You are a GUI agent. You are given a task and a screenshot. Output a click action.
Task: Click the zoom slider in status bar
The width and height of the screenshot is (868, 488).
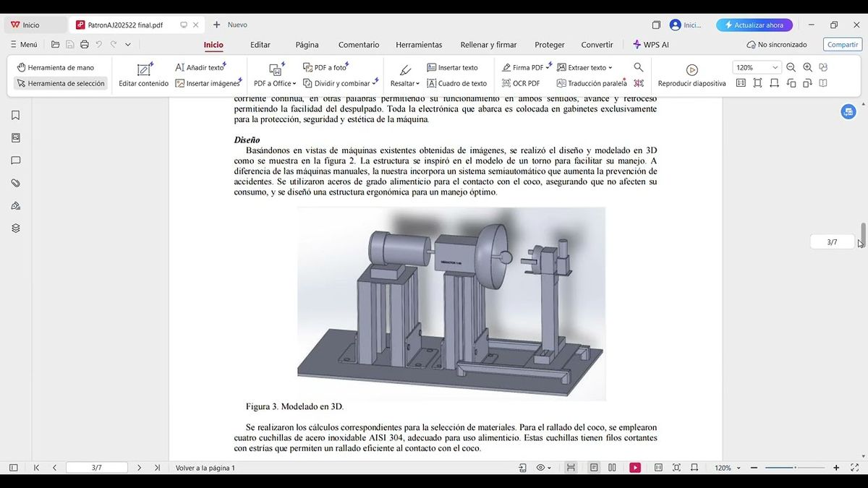(x=795, y=468)
